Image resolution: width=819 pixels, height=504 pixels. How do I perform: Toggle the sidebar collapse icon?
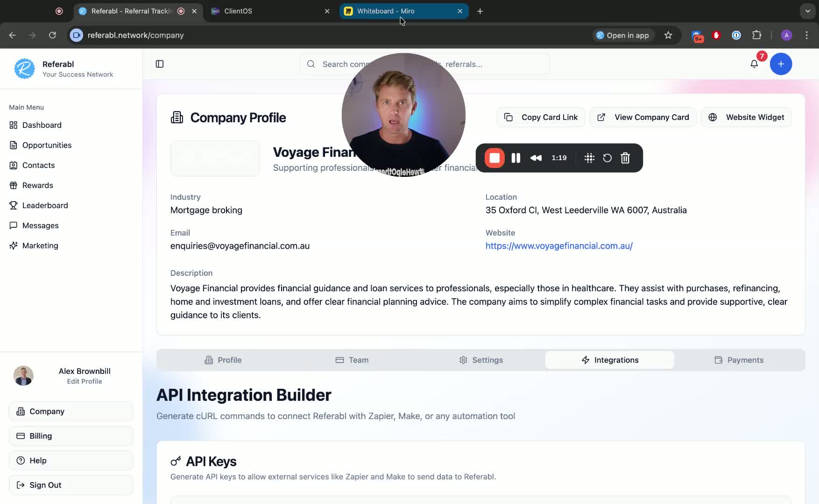(160, 64)
